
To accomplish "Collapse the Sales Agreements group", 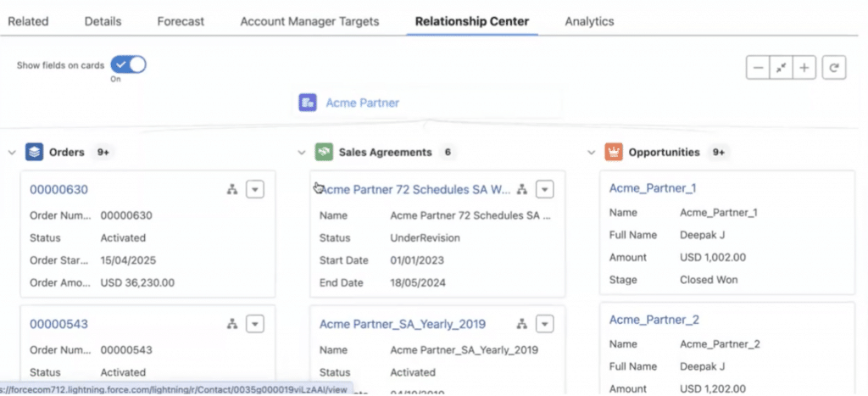I will click(x=302, y=153).
